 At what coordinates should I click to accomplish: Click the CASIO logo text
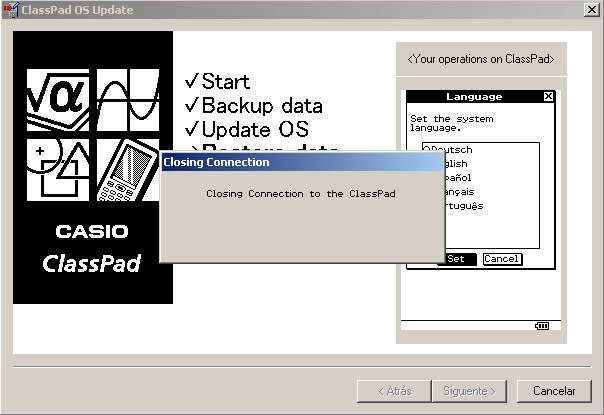(92, 232)
